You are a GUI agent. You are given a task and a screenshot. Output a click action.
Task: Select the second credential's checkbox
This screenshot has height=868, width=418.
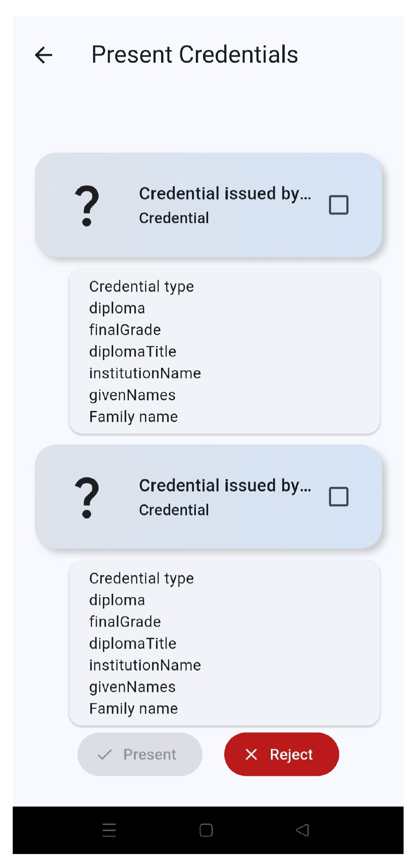tap(339, 496)
